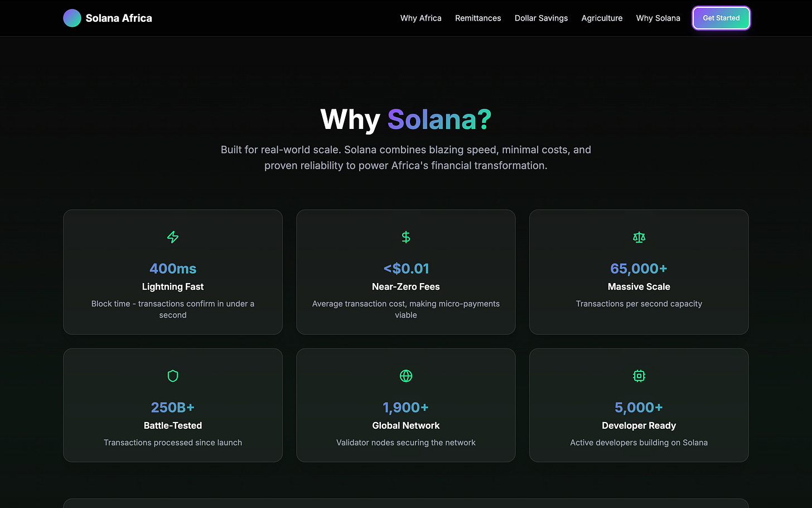
Task: Click the 'Built for real-world scale' subtitle paragraph
Action: [x=406, y=157]
